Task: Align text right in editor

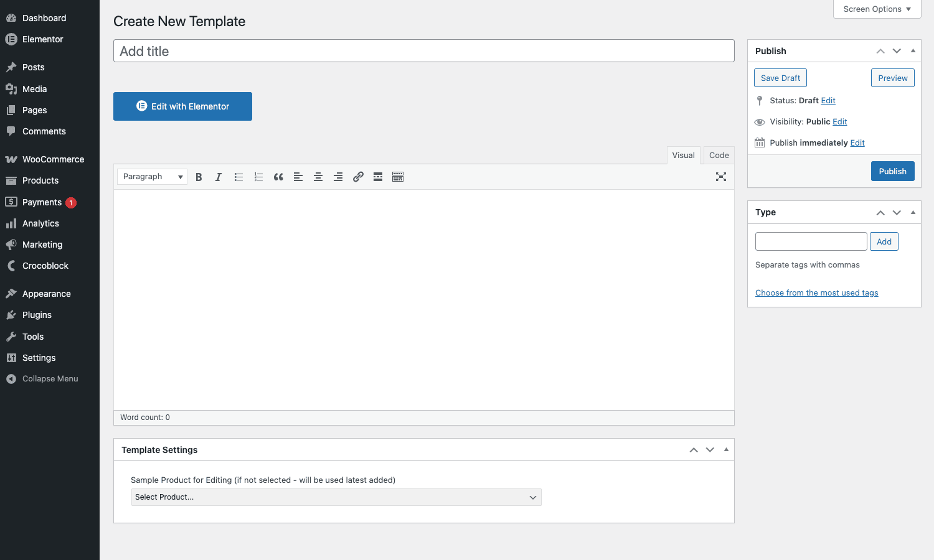Action: tap(338, 177)
